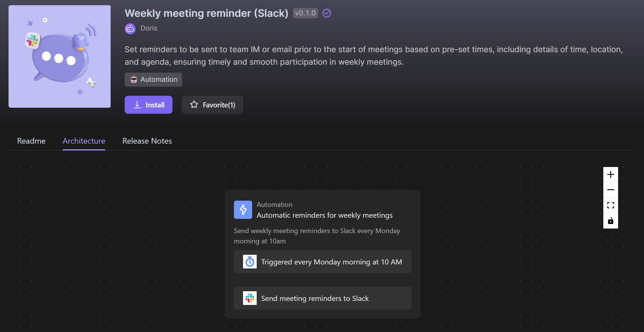Switch to the Release Notes tab

147,140
